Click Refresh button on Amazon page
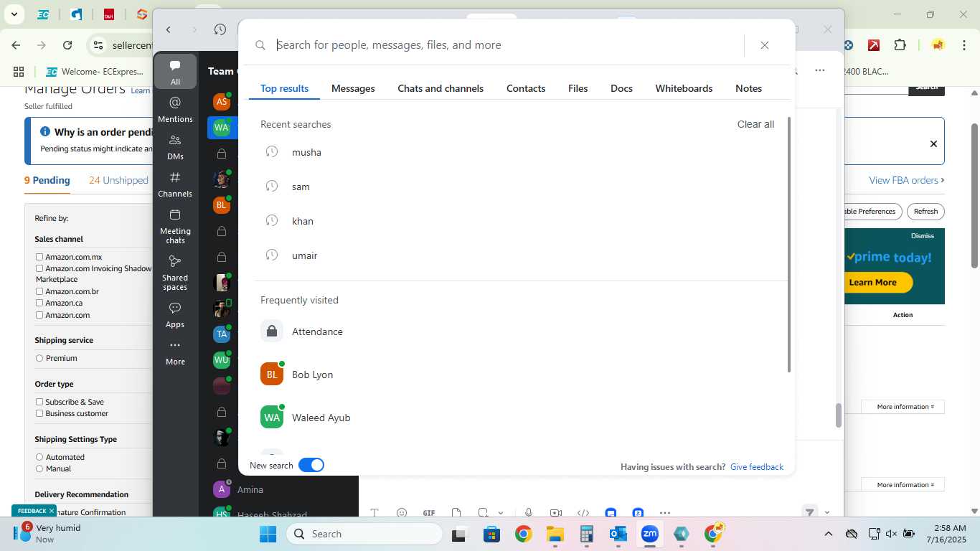The height and width of the screenshot is (551, 980). (925, 212)
